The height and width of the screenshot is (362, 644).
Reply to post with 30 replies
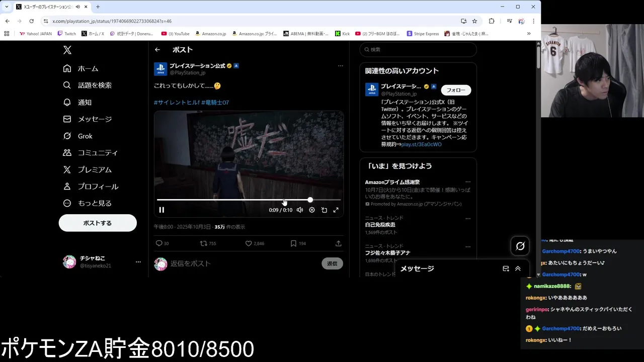click(162, 243)
